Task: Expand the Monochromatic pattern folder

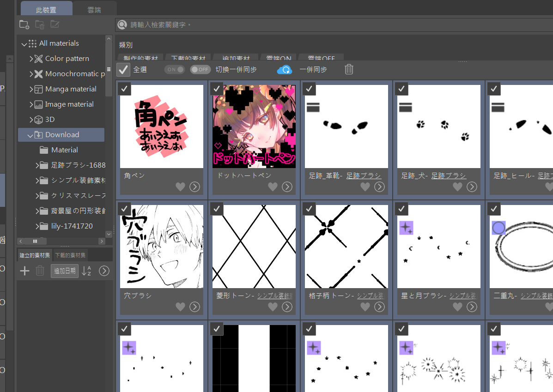Action: coord(31,74)
